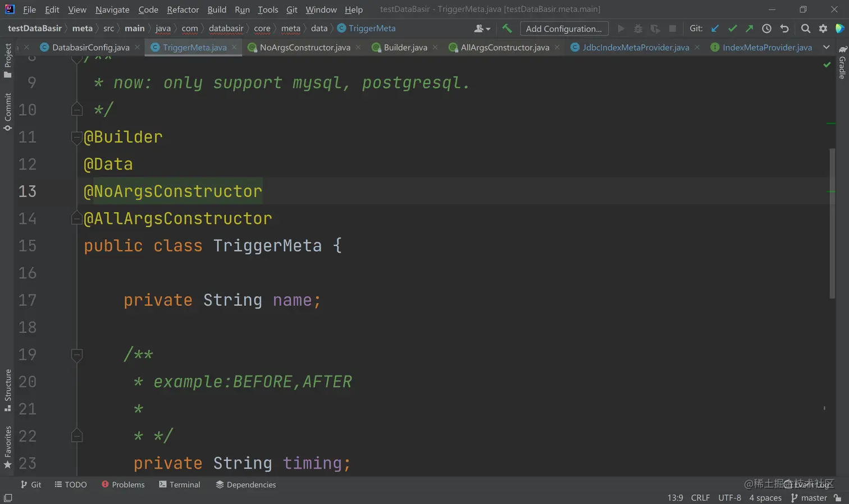Viewport: 849px width, 504px height.
Task: Close the AllArgsConstructor.java tab
Action: click(x=557, y=48)
